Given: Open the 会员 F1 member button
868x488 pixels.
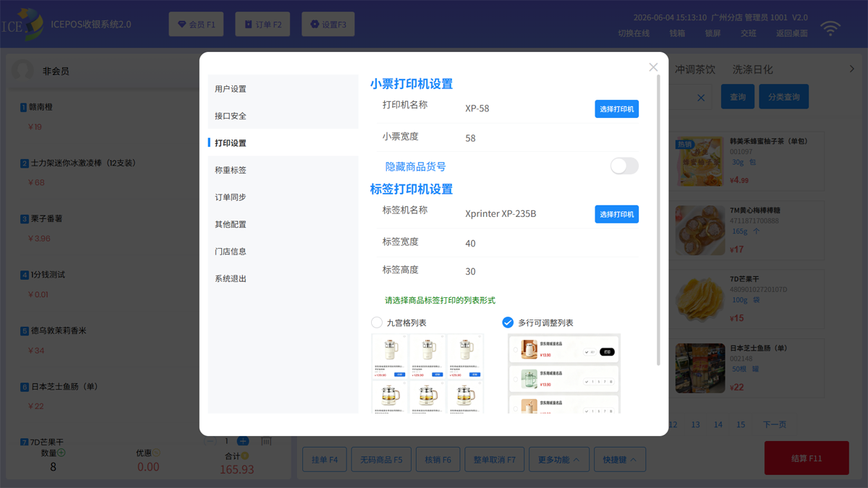Looking at the screenshot, I should click(x=197, y=24).
